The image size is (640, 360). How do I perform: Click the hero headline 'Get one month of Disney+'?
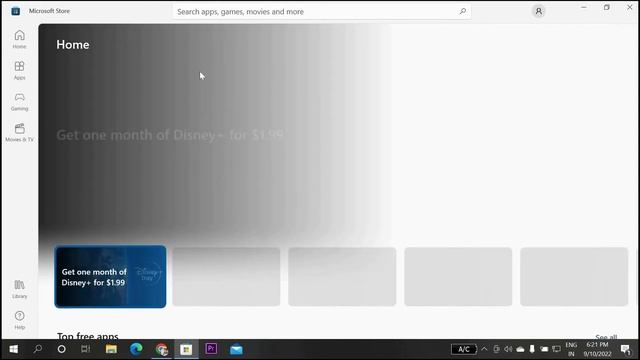[x=169, y=135]
